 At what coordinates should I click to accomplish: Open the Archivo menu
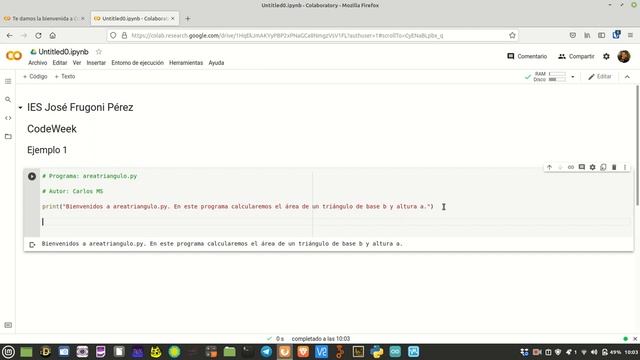point(38,63)
